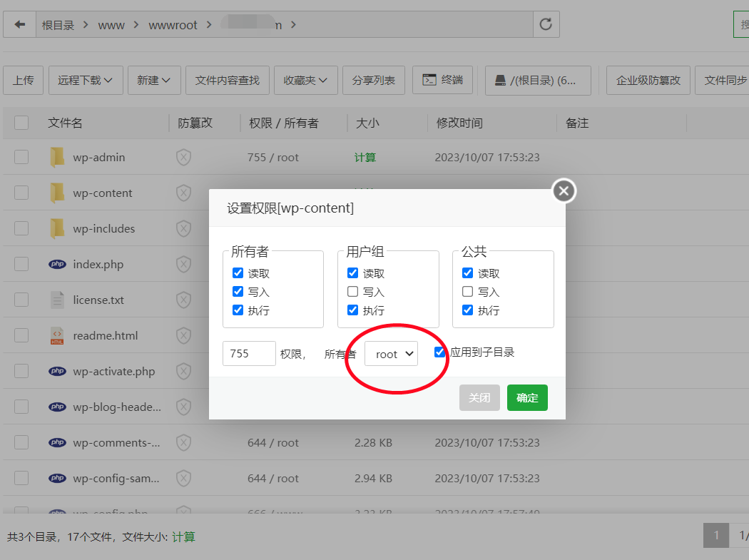This screenshot has width=749, height=560.
Task: Click the 上传 upload button
Action: (23, 80)
